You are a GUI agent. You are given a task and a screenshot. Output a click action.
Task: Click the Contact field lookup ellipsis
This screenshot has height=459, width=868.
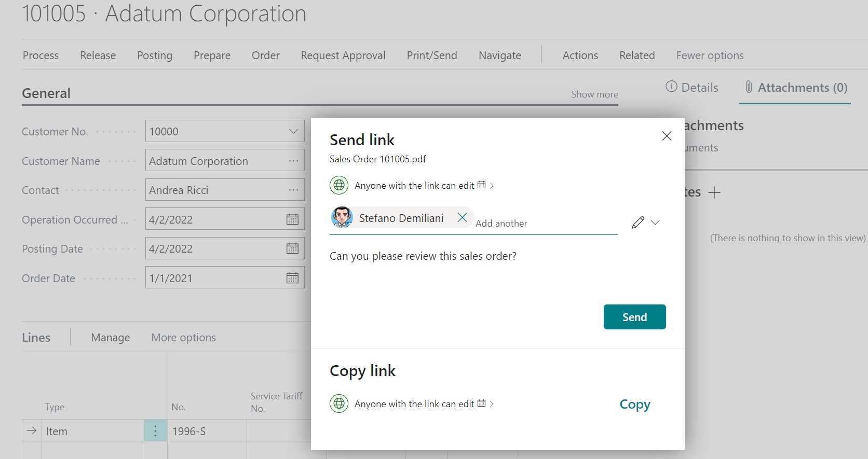[x=293, y=190]
